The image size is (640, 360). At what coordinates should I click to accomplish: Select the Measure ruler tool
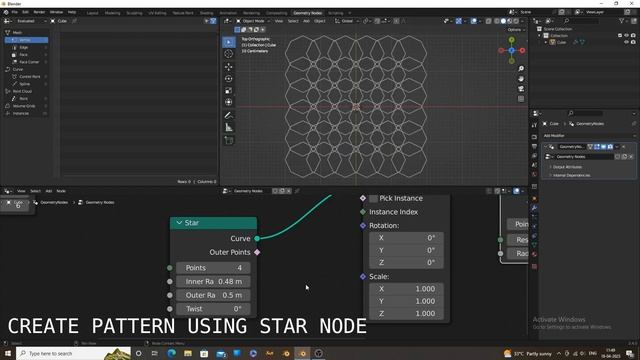[229, 128]
